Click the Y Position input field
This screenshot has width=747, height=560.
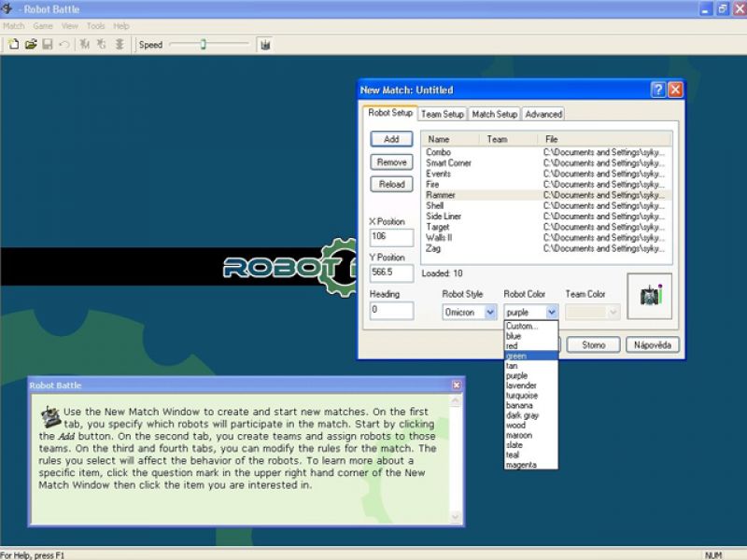tap(391, 273)
